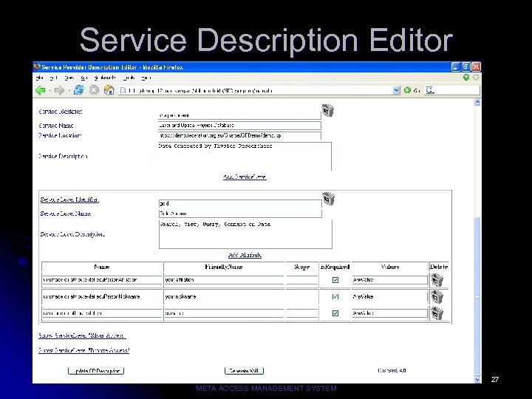
Task: Click the Values field in the 'your affiliation' row
Action: pyautogui.click(x=389, y=280)
